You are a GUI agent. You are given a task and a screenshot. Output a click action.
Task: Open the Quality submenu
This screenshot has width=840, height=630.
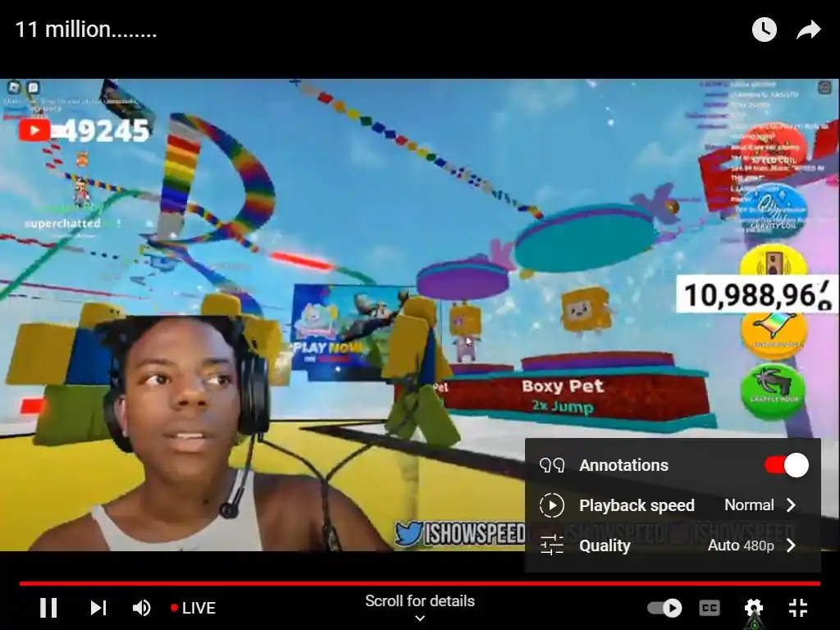pos(673,546)
